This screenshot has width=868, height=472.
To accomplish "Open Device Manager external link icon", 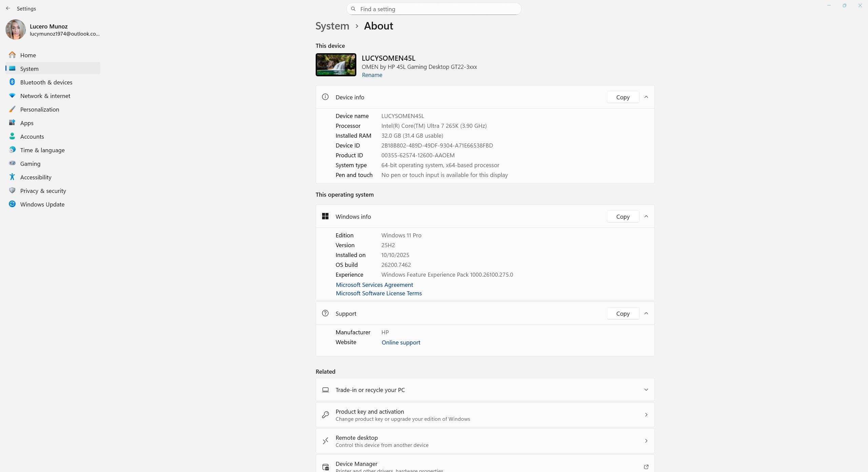I will point(646,467).
